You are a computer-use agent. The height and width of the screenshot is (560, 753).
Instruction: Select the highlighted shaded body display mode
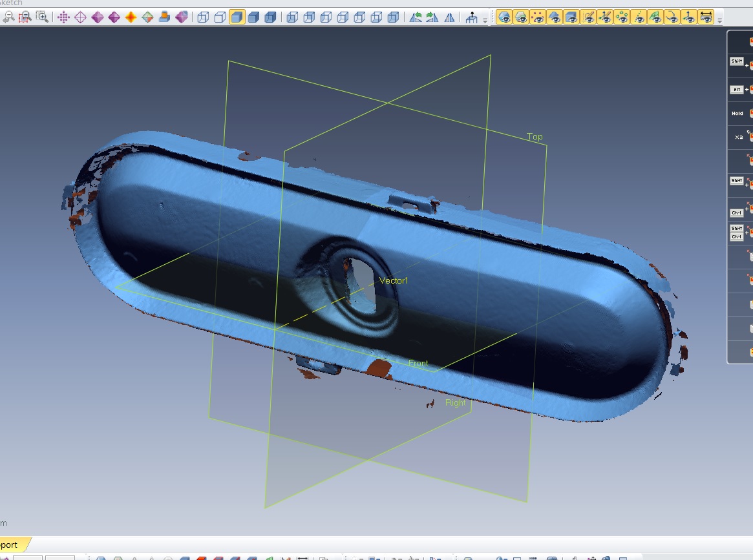[237, 17]
